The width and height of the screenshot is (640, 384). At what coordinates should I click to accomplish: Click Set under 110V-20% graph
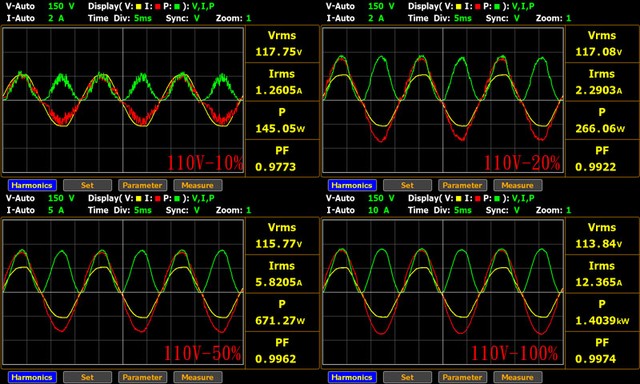407,185
